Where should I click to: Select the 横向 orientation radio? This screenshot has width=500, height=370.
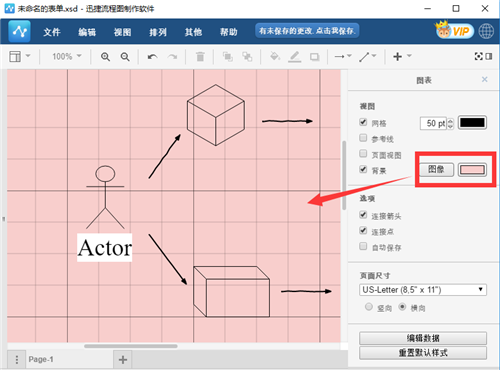(x=402, y=307)
